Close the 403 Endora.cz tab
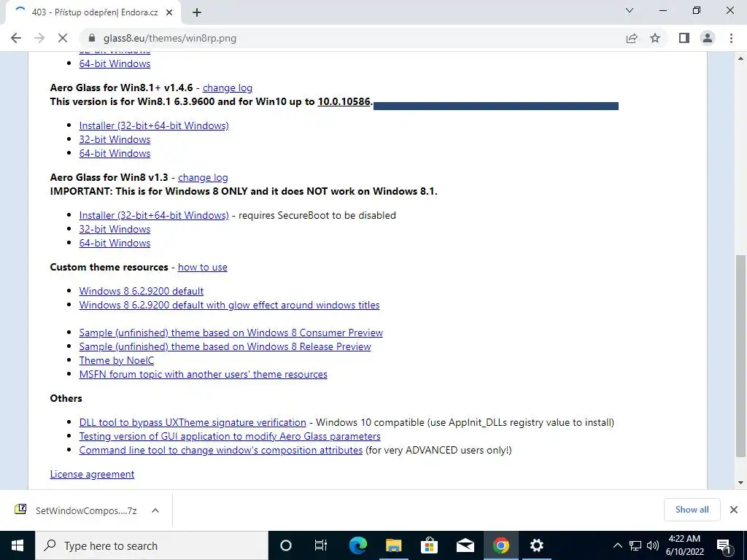The image size is (747, 560). [169, 12]
